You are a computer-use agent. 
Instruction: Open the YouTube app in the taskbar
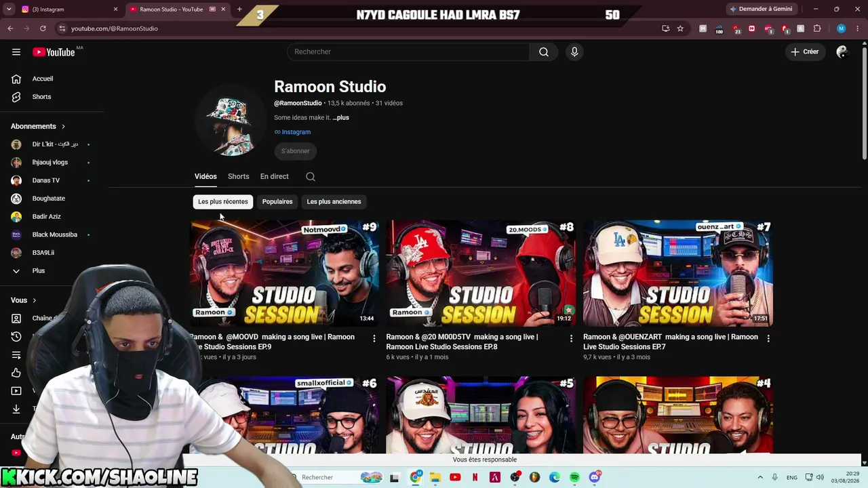[x=455, y=477]
